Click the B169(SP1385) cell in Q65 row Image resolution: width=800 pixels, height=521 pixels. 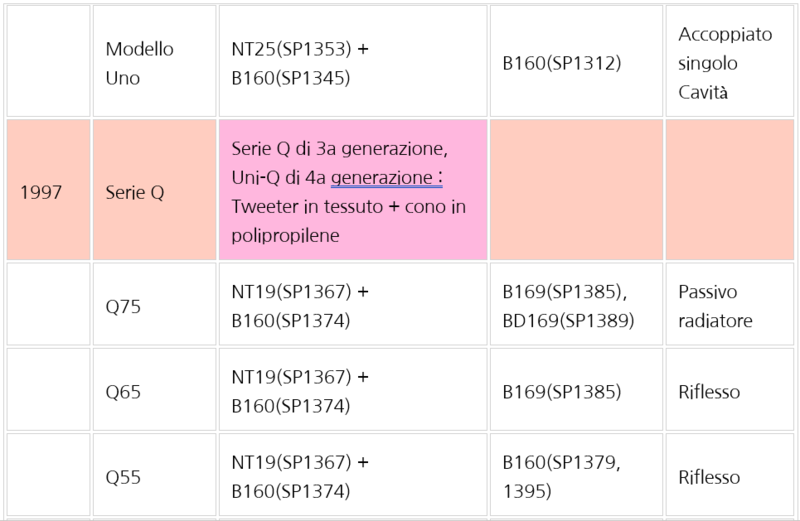tap(576, 391)
